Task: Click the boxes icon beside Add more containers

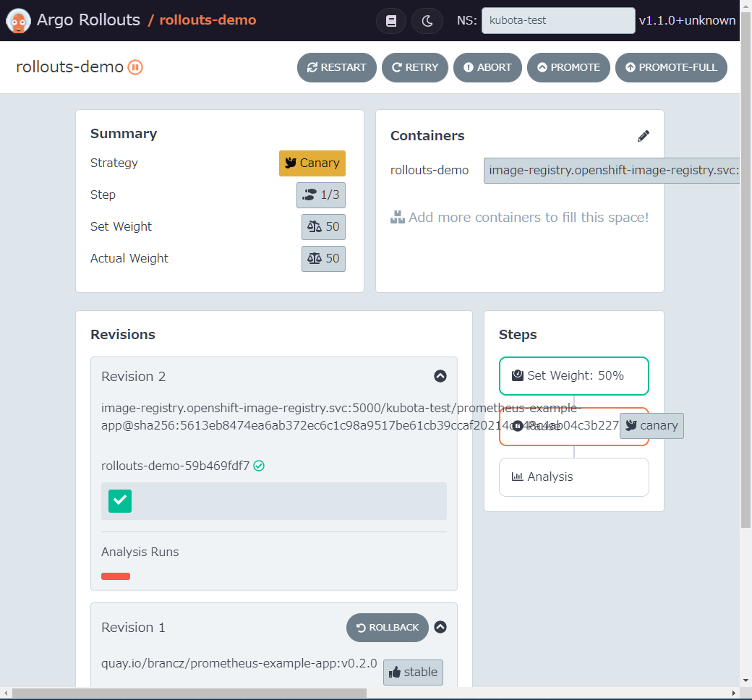Action: tap(397, 218)
